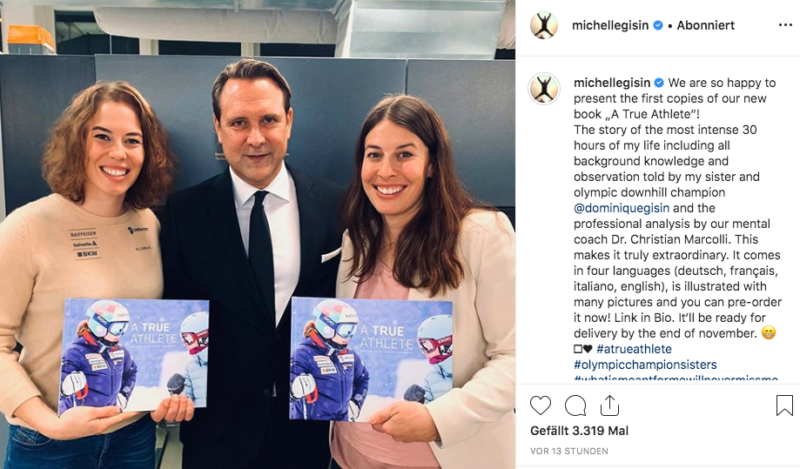Click the book cover held on the right

pos(371,359)
